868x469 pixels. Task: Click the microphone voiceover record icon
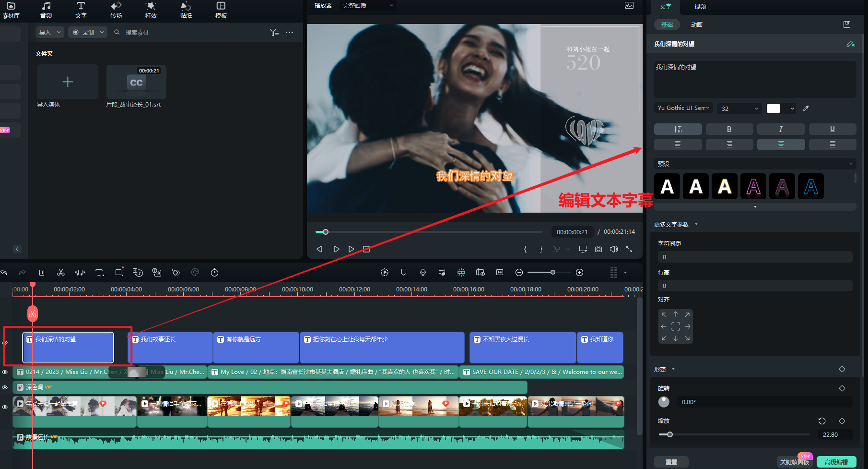click(423, 272)
